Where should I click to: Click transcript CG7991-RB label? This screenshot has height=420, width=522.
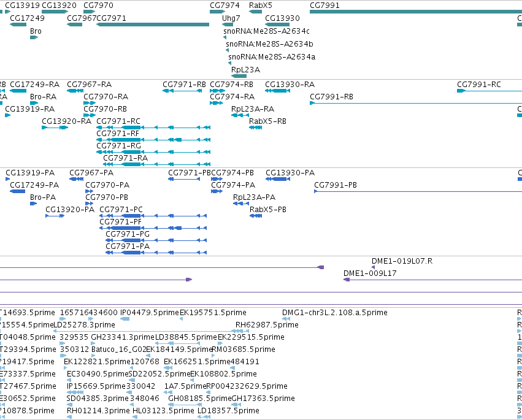332,97
